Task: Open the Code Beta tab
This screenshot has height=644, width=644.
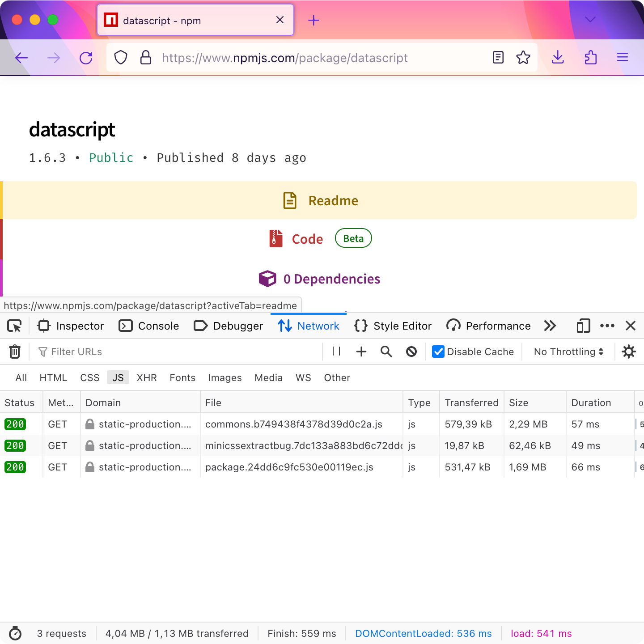Action: [307, 239]
